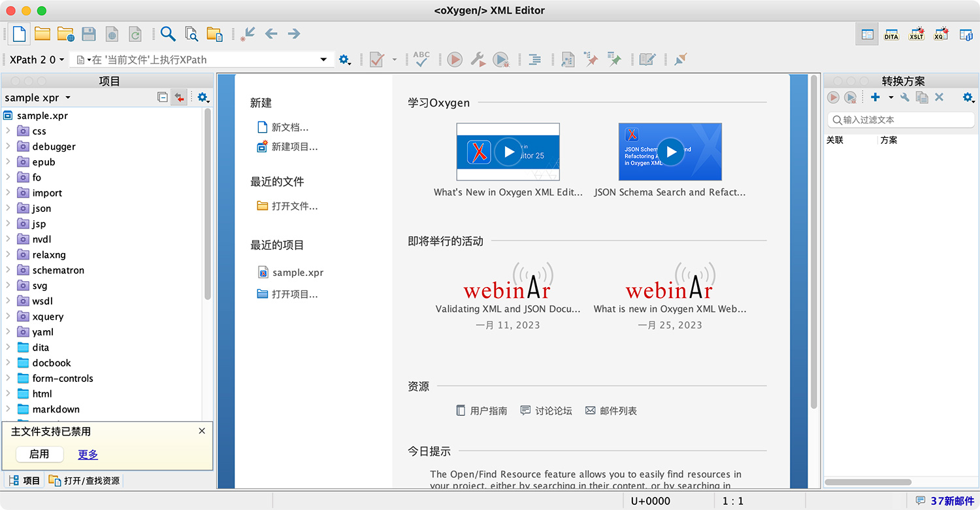The image size is (980, 510).
Task: Open the XPath 2.0 version dropdown
Action: (x=37, y=59)
